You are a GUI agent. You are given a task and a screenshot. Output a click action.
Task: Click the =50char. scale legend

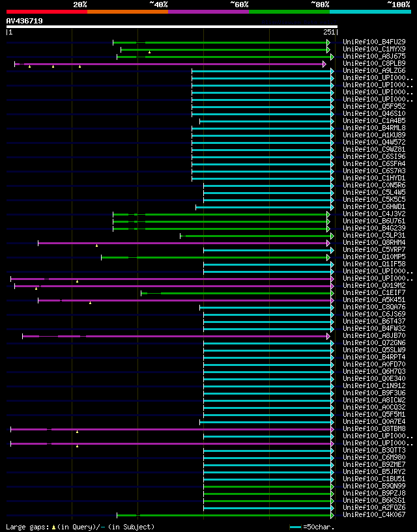[312, 527]
